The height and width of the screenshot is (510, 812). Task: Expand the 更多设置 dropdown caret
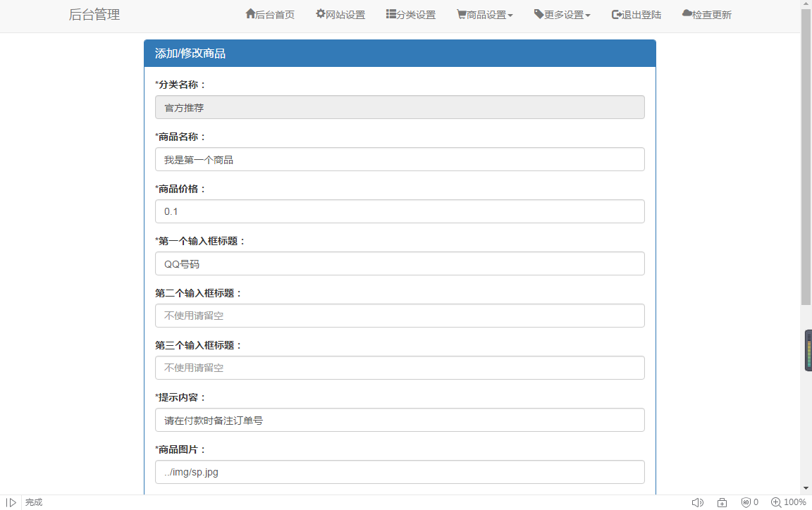pyautogui.click(x=588, y=15)
